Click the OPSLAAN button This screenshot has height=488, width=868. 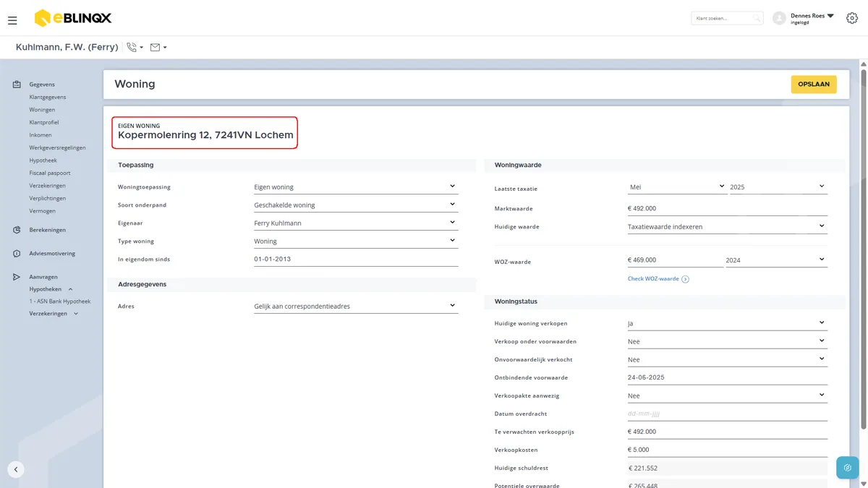pos(814,84)
